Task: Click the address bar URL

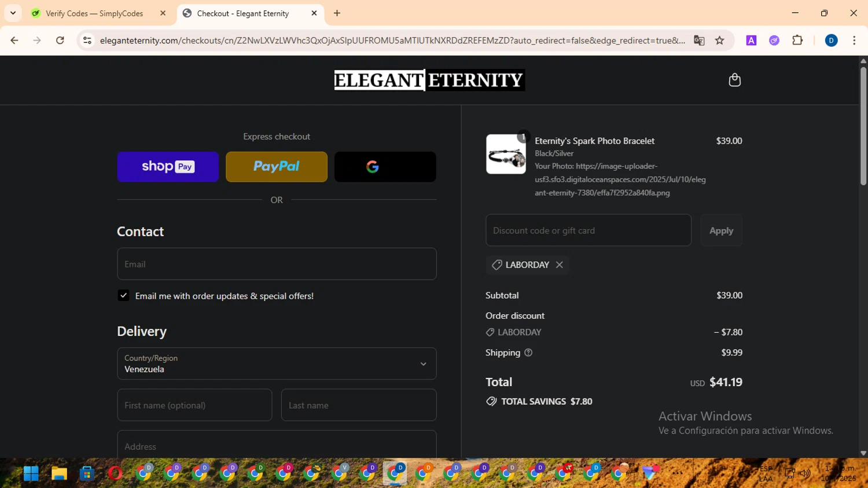Action: coord(392,41)
